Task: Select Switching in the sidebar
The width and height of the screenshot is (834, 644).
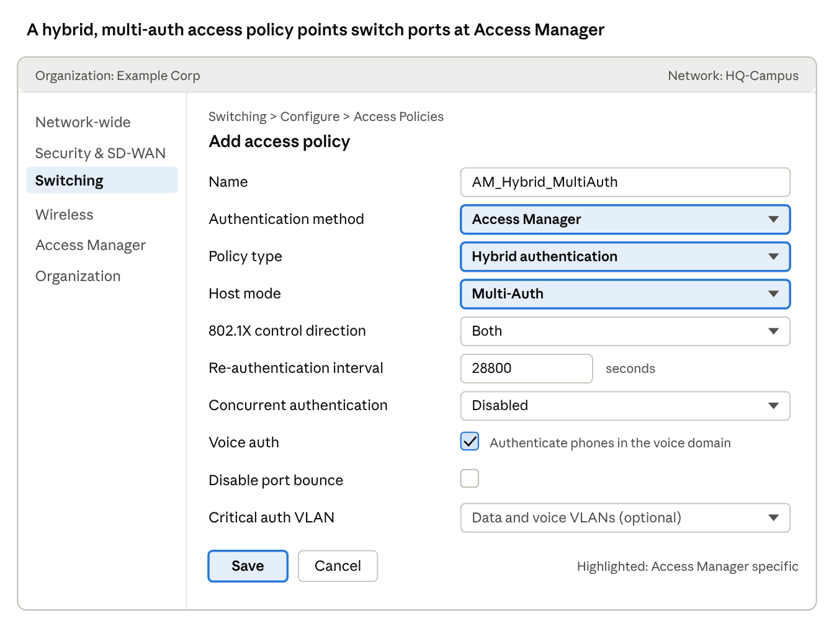Action: [102, 180]
